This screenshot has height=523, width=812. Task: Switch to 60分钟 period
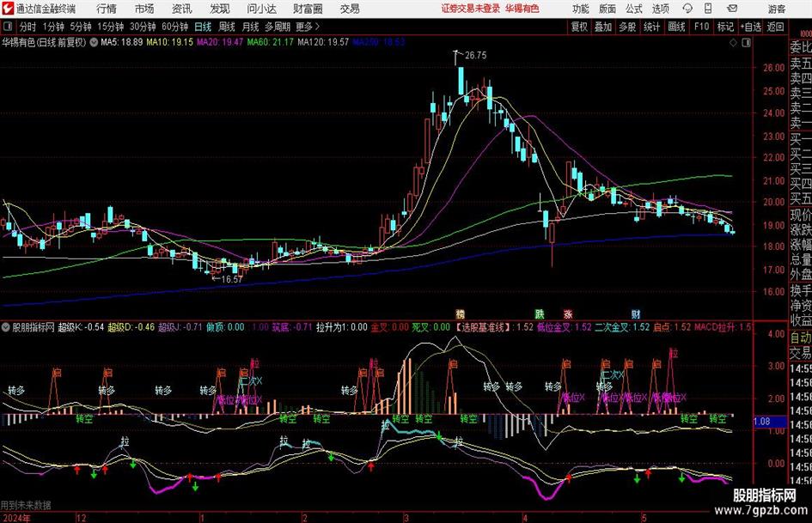174,27
